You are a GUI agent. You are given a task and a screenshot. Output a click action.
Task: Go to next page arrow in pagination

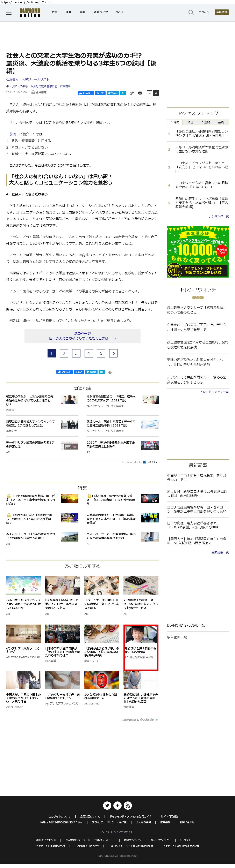[x=113, y=353]
